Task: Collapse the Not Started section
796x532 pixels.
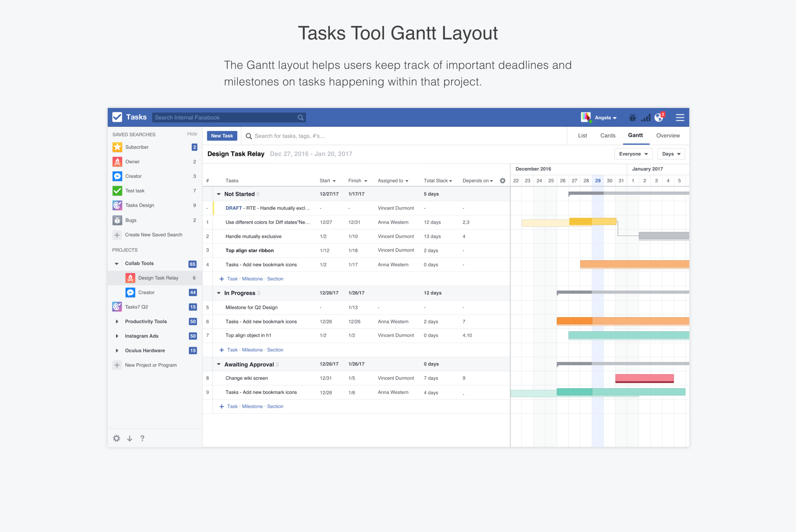Action: pos(219,194)
